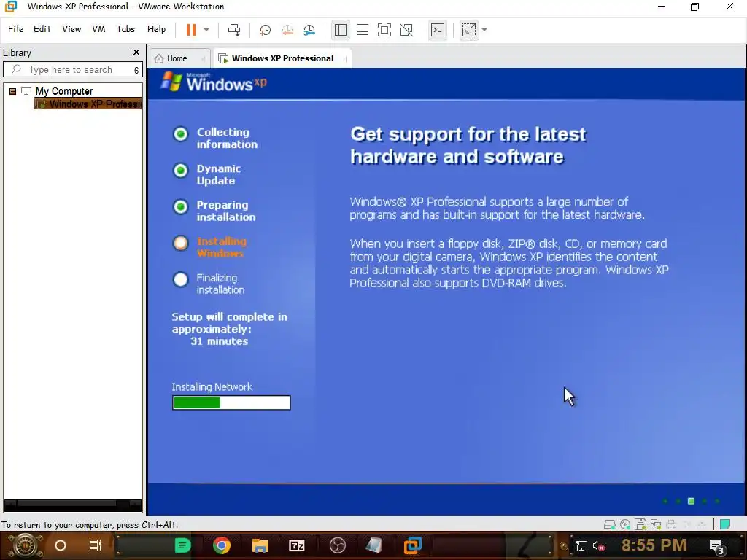Open the green chat app taskbar icon
Viewport: 747px width, 560px height.
(x=182, y=545)
